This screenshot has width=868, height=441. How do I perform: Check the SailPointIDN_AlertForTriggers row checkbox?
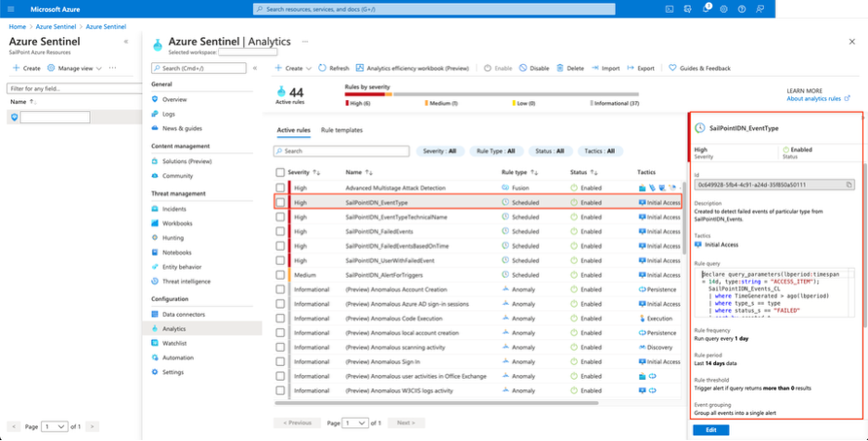(x=280, y=274)
